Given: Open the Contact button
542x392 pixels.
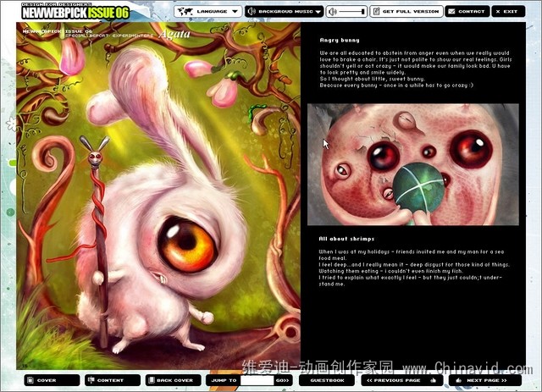Looking at the screenshot, I should tap(467, 11).
